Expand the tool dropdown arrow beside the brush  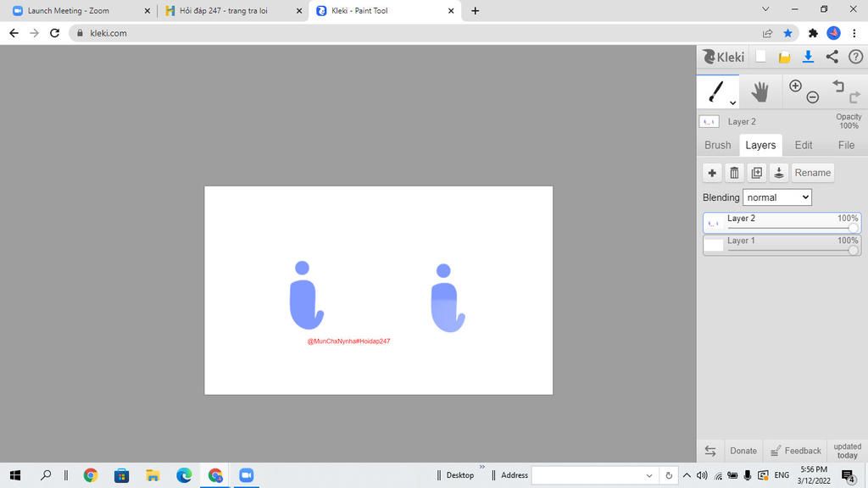click(x=732, y=103)
